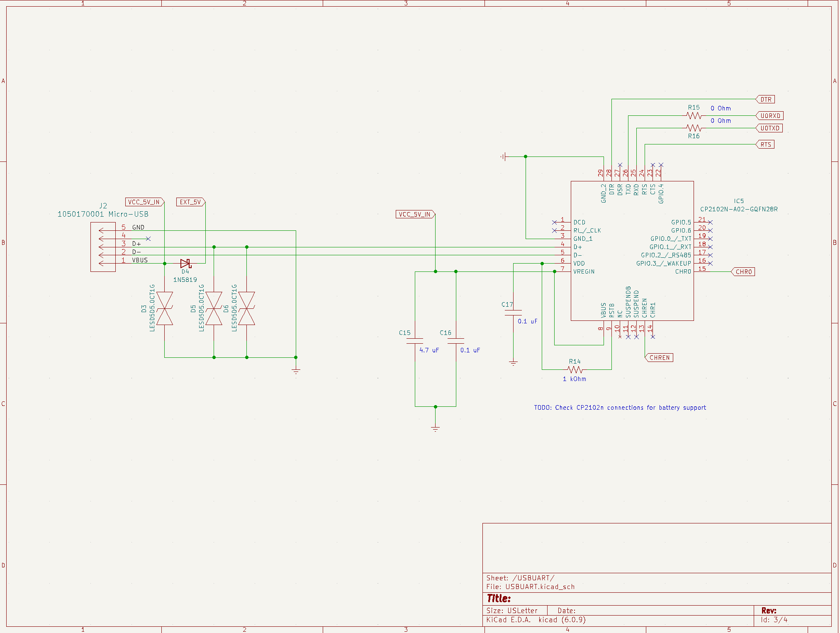Image resolution: width=840 pixels, height=633 pixels.
Task: Select the CHREN label near R14
Action: (660, 357)
